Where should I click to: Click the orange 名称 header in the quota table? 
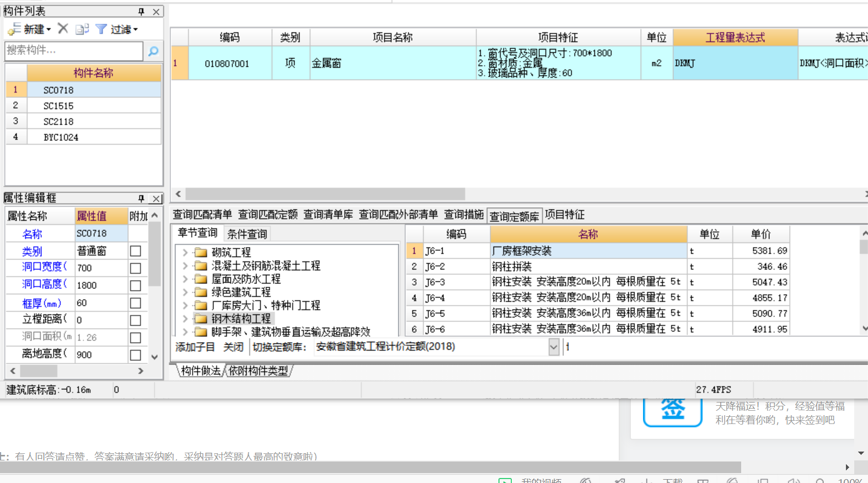coord(588,234)
